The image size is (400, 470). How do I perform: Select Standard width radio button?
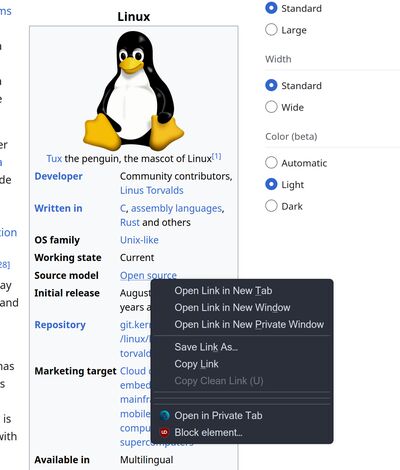(271, 85)
